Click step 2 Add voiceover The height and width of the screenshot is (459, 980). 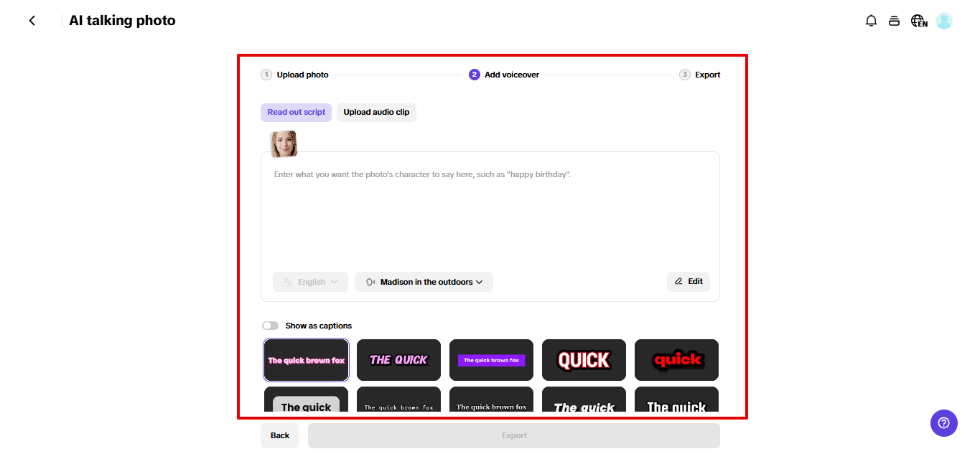tap(504, 75)
